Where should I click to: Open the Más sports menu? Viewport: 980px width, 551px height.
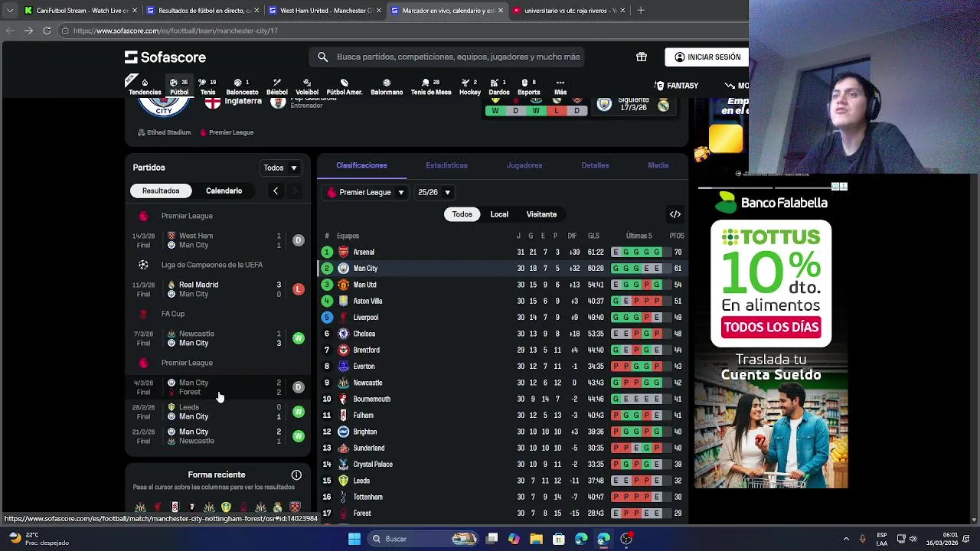[x=560, y=87]
